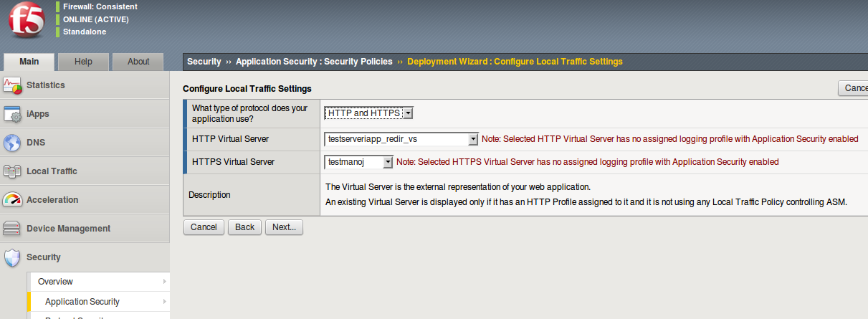Screen dimensions: 868x319
Task: Open the Statistics chart icon
Action: [x=13, y=85]
